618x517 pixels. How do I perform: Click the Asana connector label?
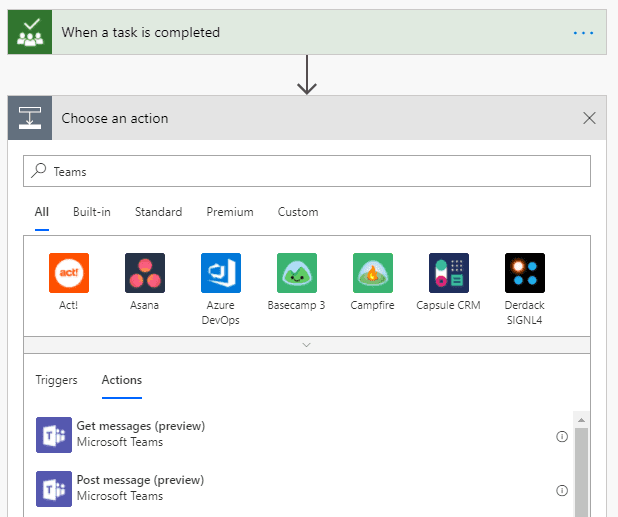(x=145, y=305)
